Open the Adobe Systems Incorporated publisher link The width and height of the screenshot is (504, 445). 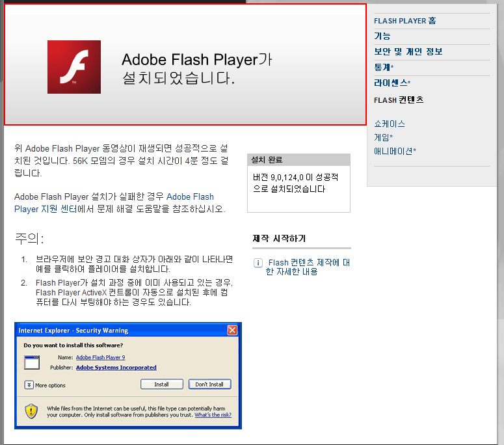(116, 368)
